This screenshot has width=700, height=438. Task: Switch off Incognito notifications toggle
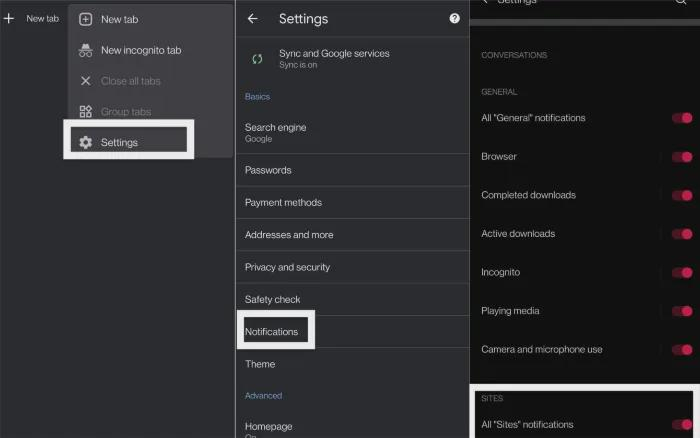[x=682, y=272]
